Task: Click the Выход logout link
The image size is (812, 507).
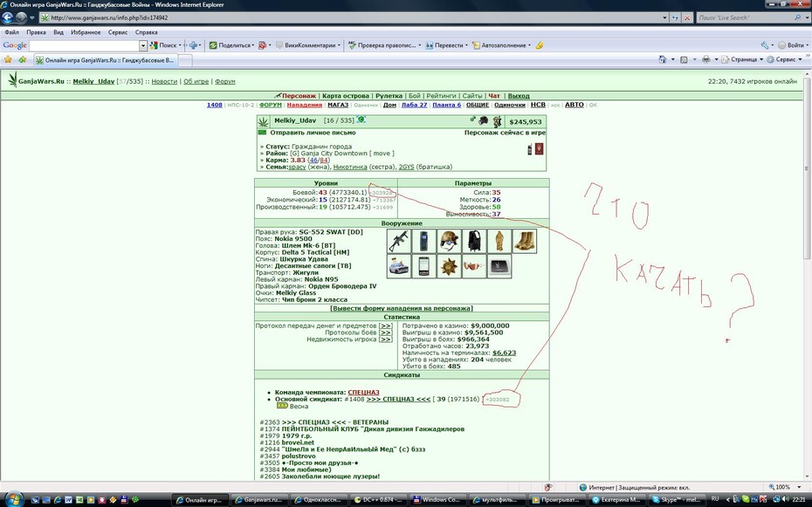Action: click(x=519, y=96)
